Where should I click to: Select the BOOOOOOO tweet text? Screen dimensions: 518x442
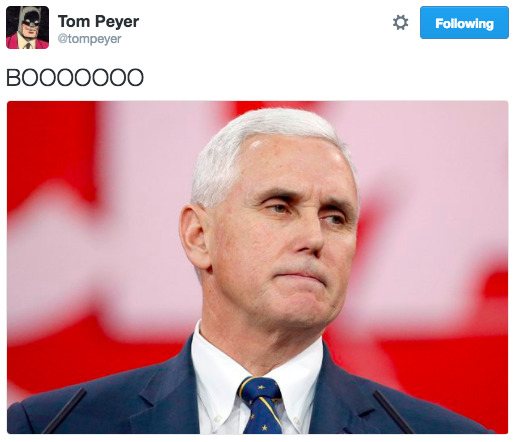click(75, 78)
